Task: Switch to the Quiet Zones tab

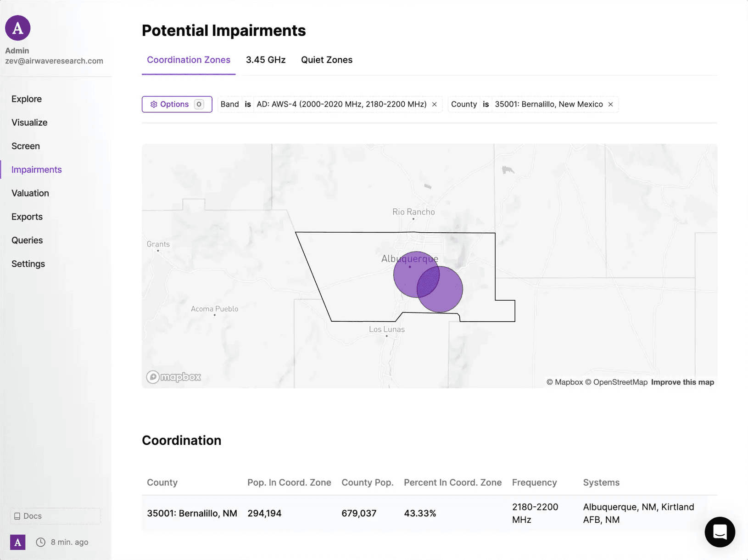Action: pos(327,60)
